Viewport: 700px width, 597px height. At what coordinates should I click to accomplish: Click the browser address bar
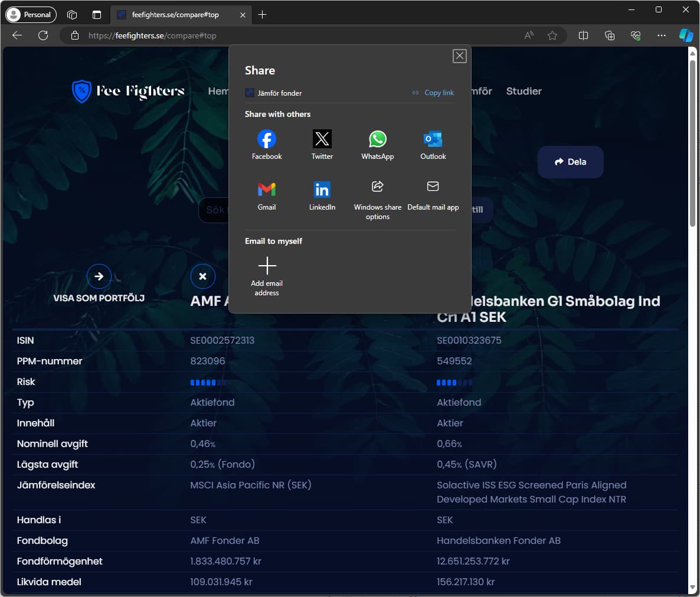[x=295, y=35]
